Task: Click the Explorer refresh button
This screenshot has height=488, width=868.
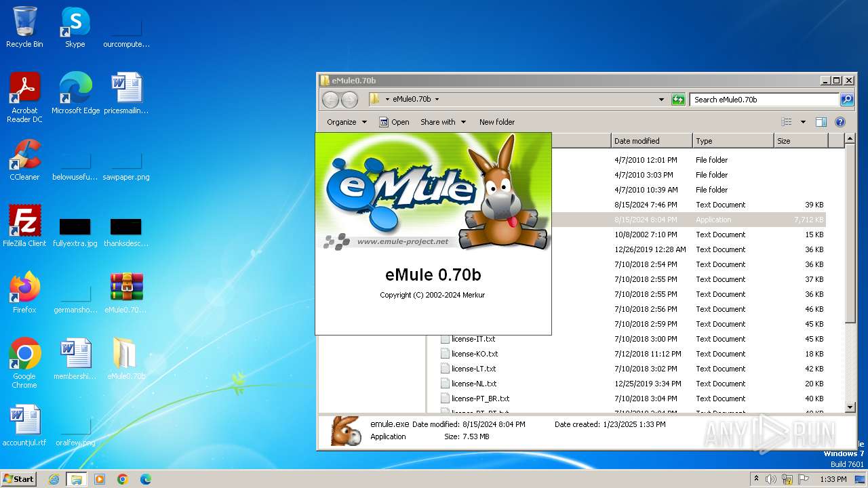Action: click(x=678, y=100)
